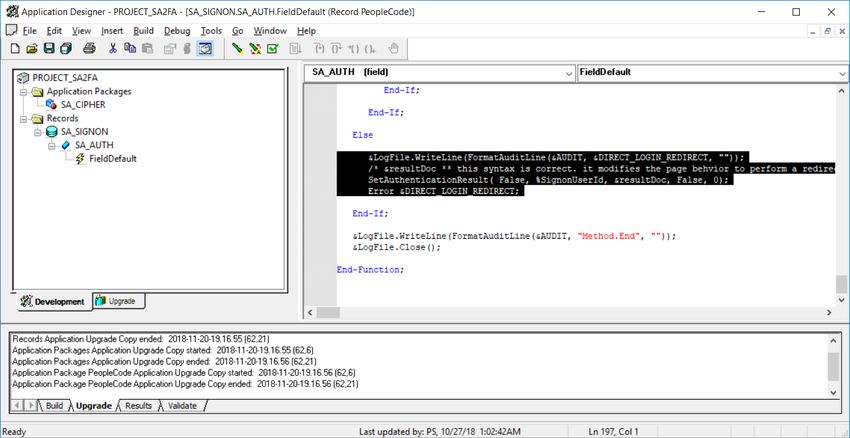Click the Print toolbar icon

click(x=89, y=49)
